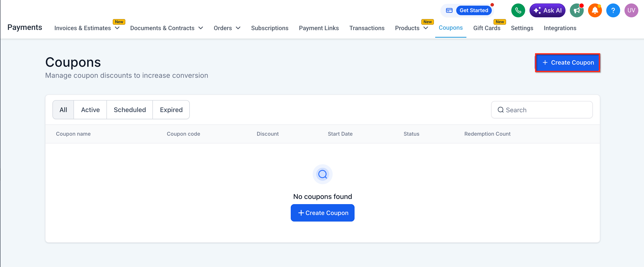Click the magnifier icon in Search box
The image size is (644, 267).
pyautogui.click(x=500, y=110)
